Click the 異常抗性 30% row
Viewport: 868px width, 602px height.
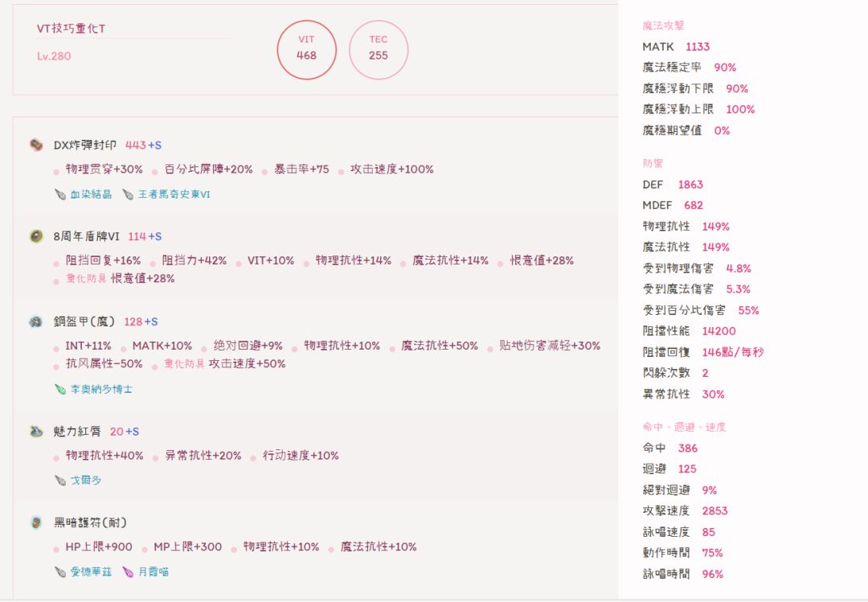684,395
